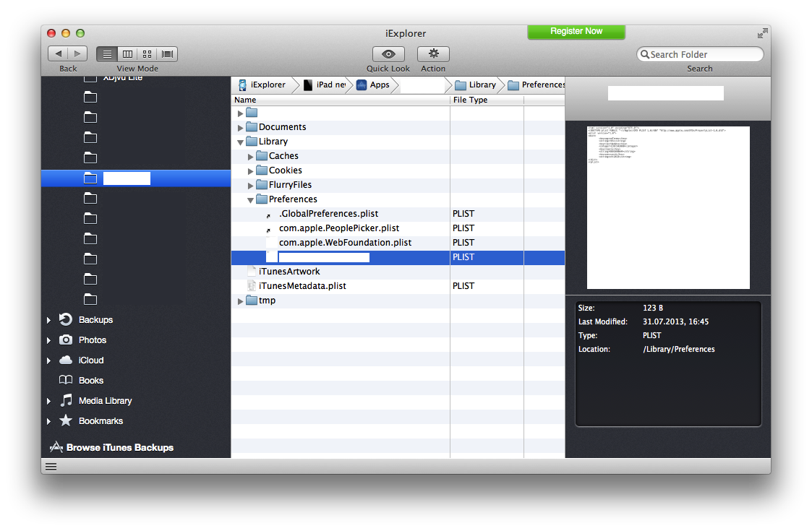Sort by the Name column header
Viewport: 812px width, 531px height.
click(341, 100)
